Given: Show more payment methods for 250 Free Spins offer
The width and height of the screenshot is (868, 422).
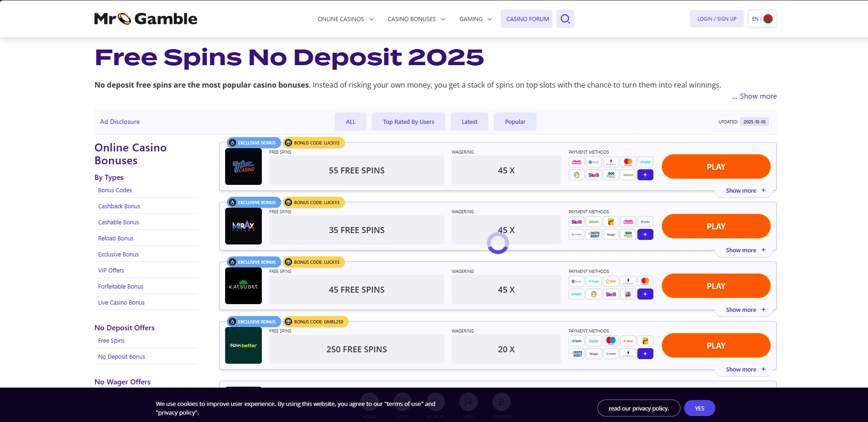Looking at the screenshot, I should pos(645,354).
